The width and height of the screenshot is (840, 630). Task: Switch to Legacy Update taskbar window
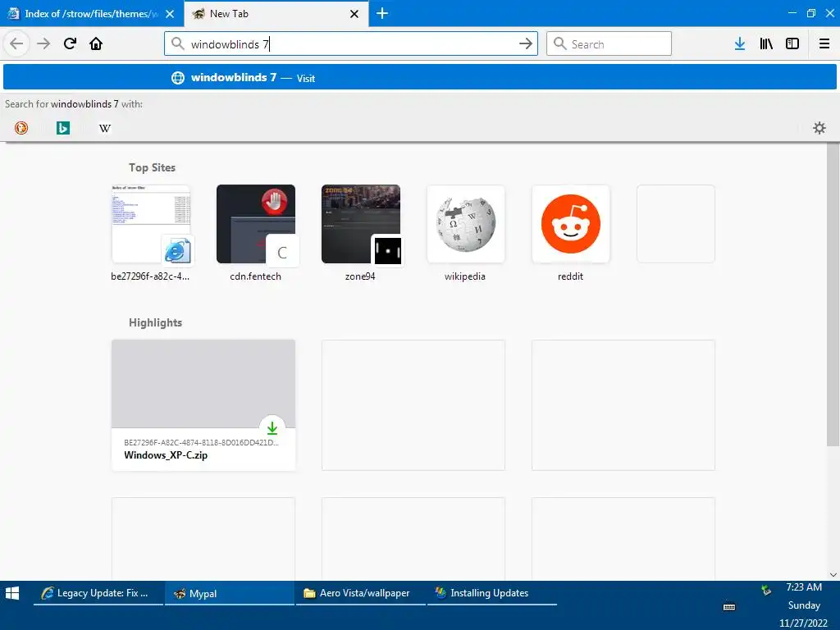[x=98, y=593]
